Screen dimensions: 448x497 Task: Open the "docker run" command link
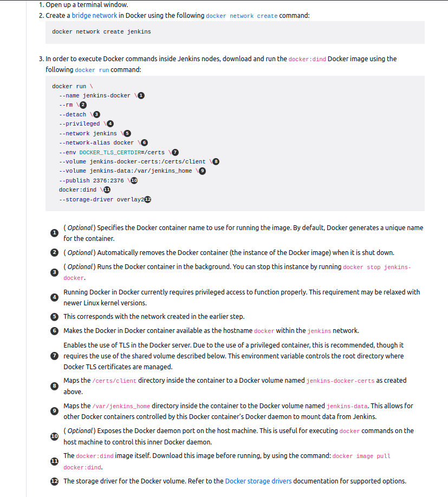point(92,70)
